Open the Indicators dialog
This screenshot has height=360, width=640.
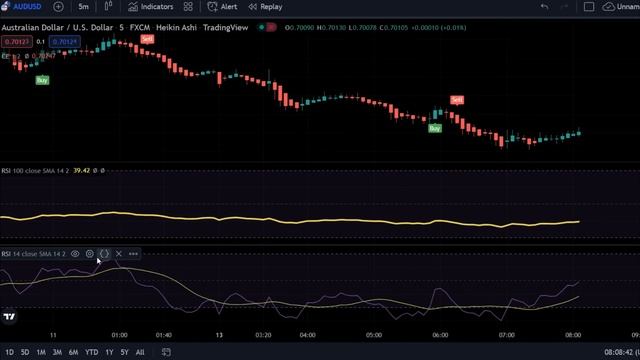151,7
